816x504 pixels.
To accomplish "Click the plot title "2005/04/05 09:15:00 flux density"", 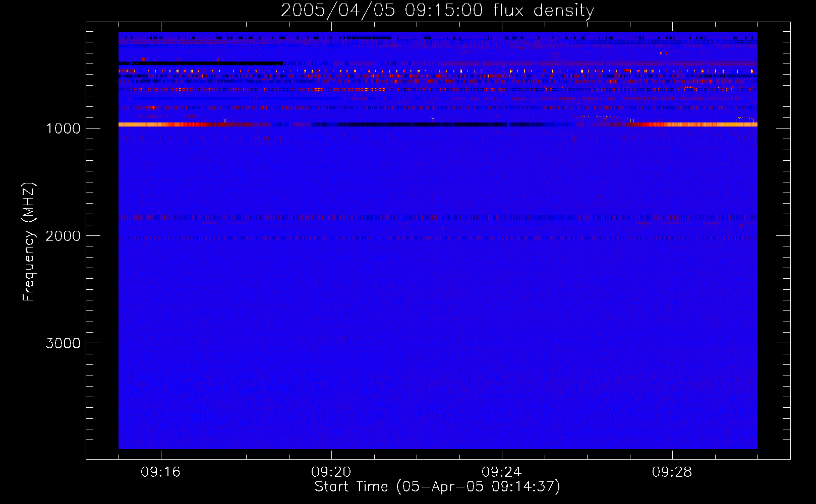I will [x=437, y=10].
